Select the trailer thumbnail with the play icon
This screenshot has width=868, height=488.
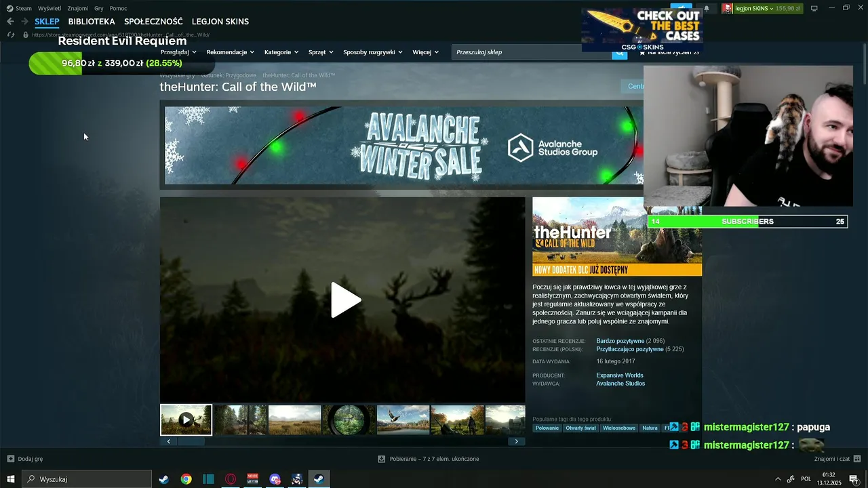pyautogui.click(x=186, y=420)
